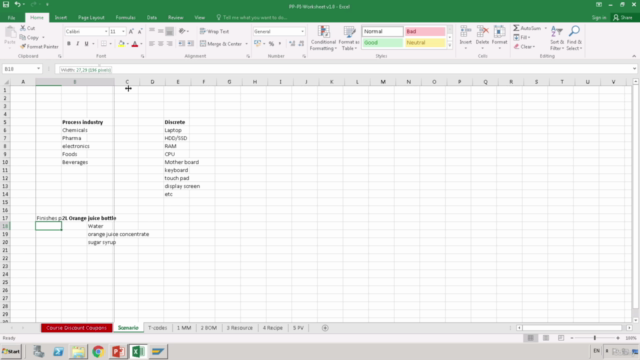Open Format as Table gallery
This screenshot has height=360, width=640.
pos(349,38)
